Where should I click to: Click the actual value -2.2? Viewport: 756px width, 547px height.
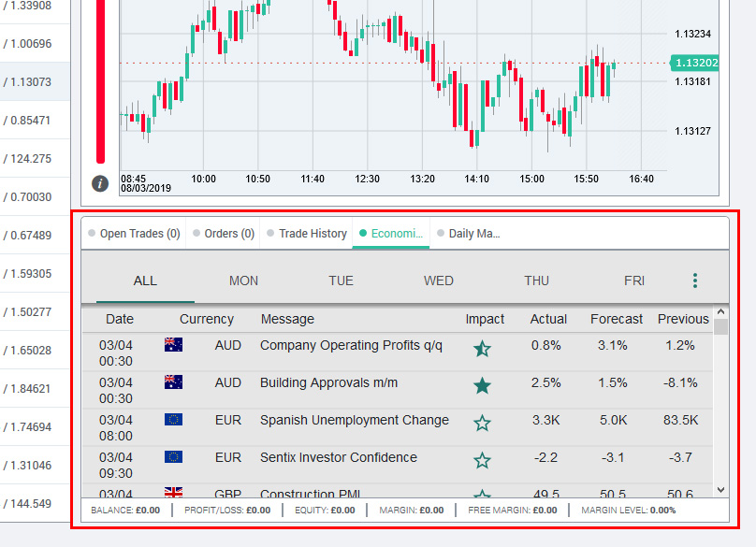click(545, 457)
